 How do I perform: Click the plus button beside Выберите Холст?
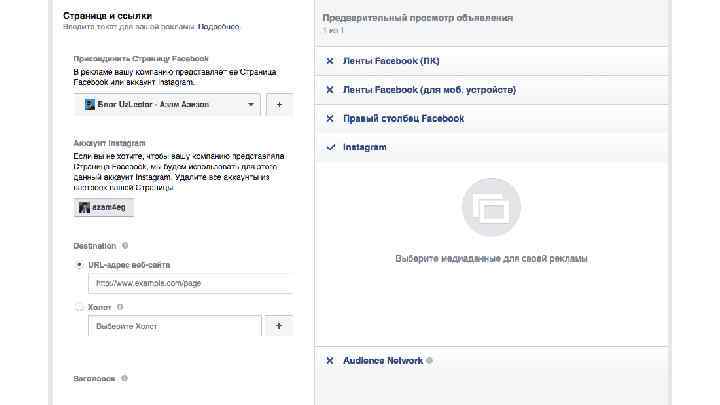point(279,326)
